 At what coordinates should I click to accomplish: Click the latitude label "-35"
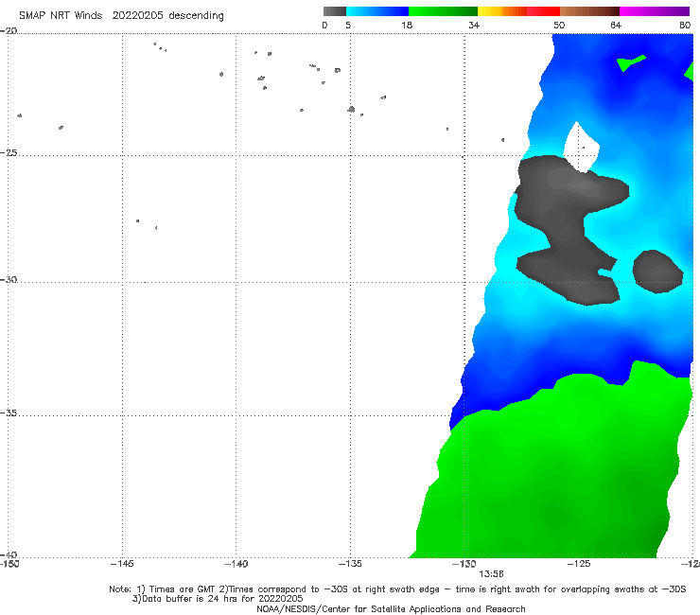pyautogui.click(x=9, y=413)
